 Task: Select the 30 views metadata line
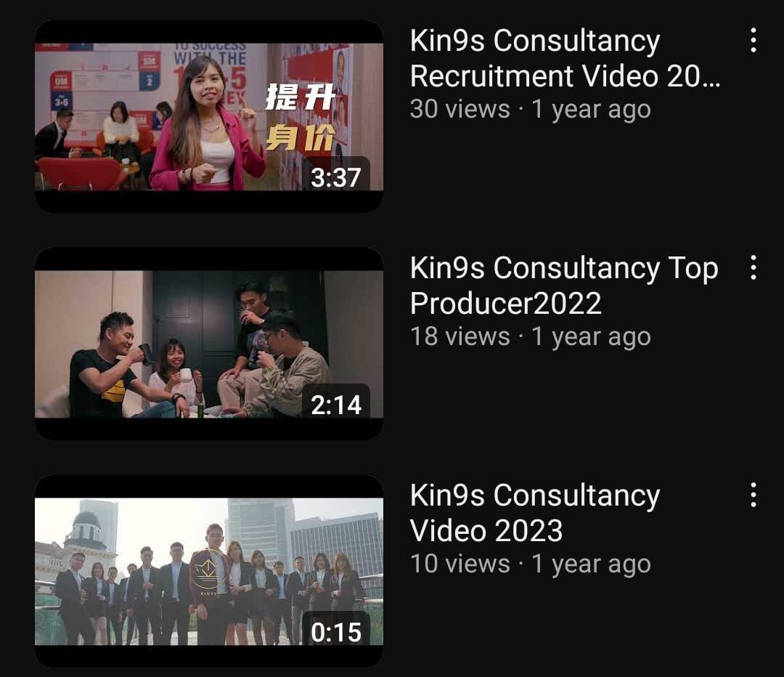point(530,109)
